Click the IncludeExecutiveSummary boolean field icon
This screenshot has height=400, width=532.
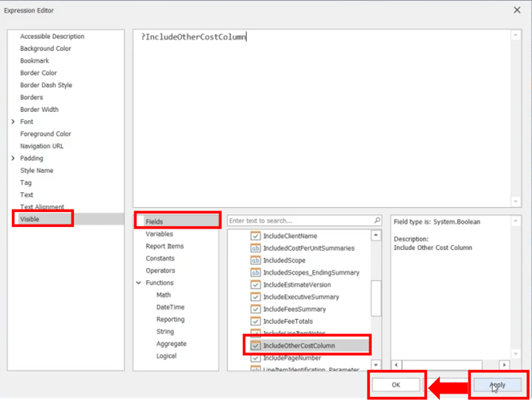click(256, 297)
